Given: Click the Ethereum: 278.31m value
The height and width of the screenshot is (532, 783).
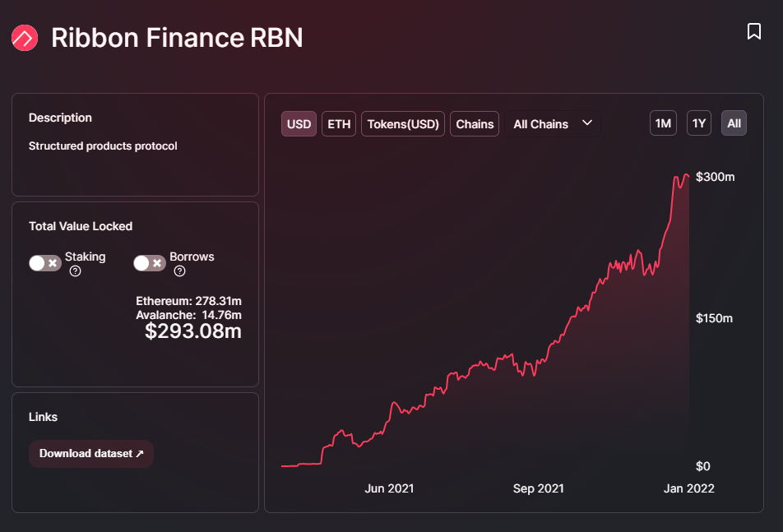Looking at the screenshot, I should (x=189, y=301).
